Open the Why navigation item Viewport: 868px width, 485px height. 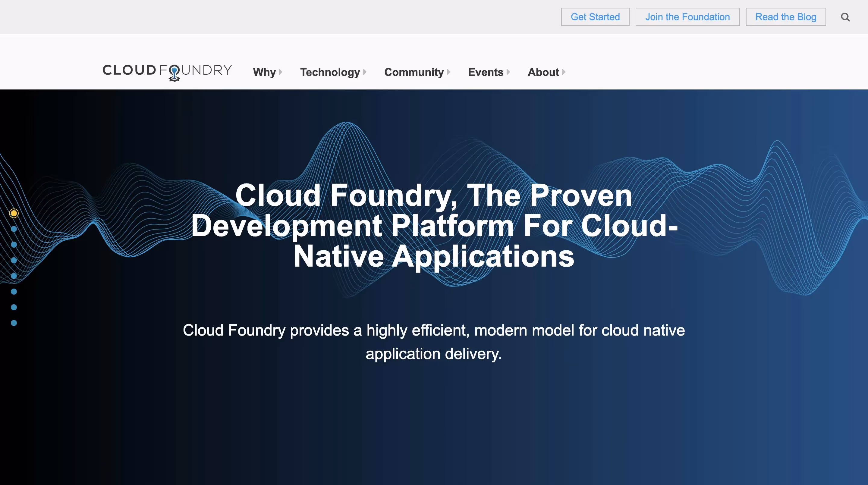click(264, 72)
